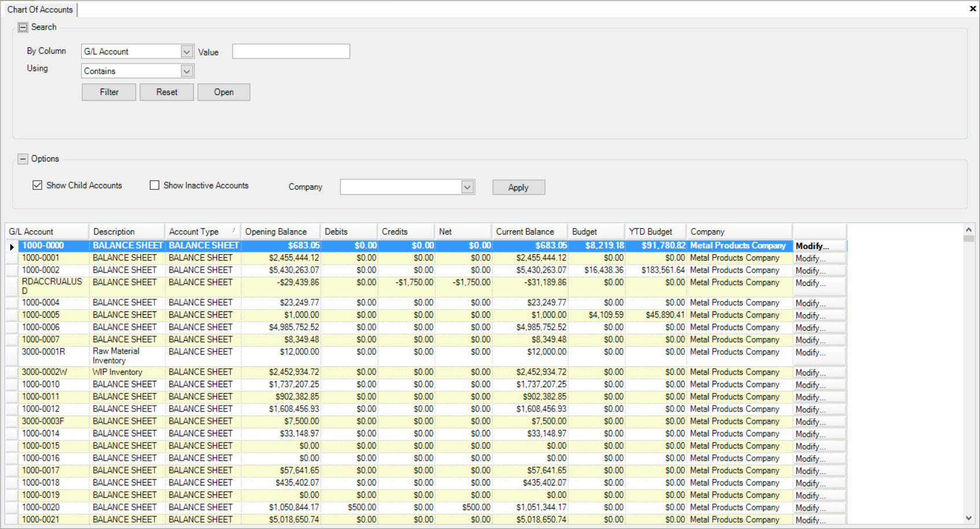The width and height of the screenshot is (980, 529).
Task: Click scrollbar down arrow
Action: pyautogui.click(x=968, y=519)
